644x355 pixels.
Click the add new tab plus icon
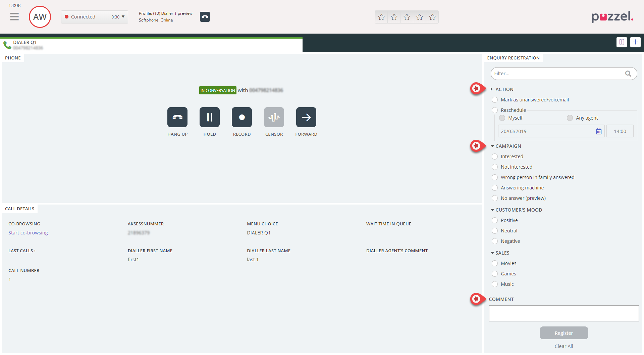635,42
